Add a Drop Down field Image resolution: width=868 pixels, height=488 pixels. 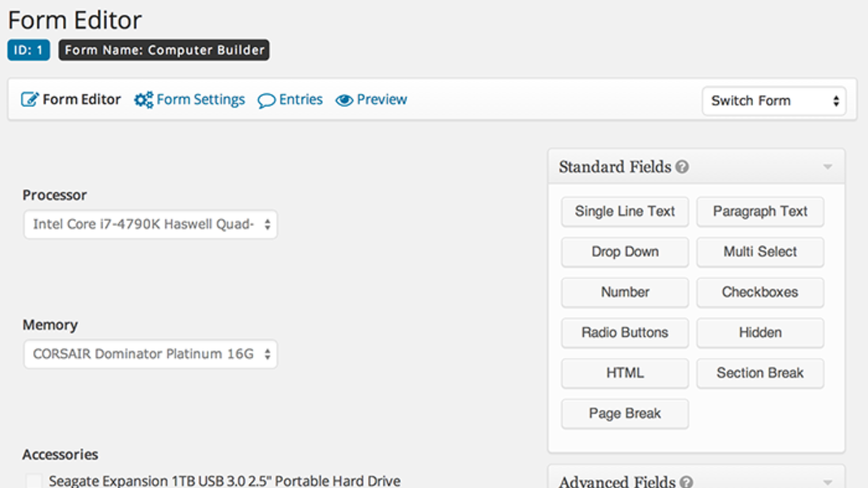tap(624, 252)
